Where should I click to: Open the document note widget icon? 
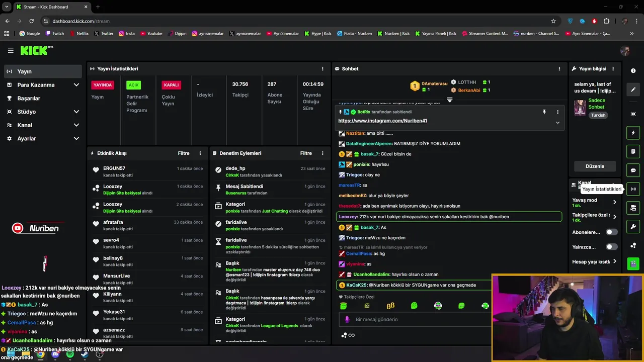click(633, 151)
